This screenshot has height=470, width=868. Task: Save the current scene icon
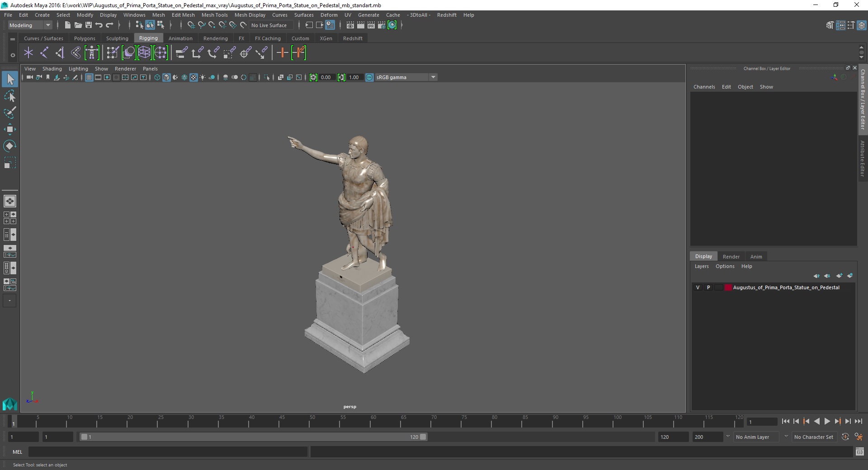[89, 25]
